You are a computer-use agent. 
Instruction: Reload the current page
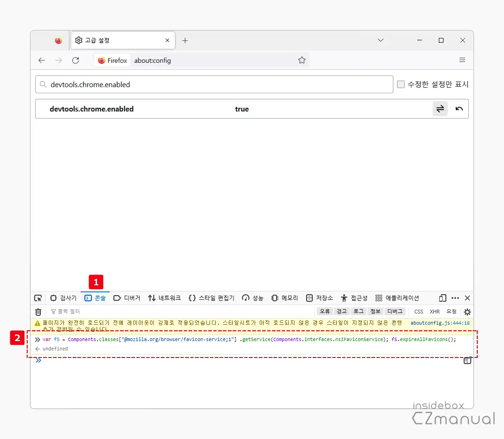[75, 60]
